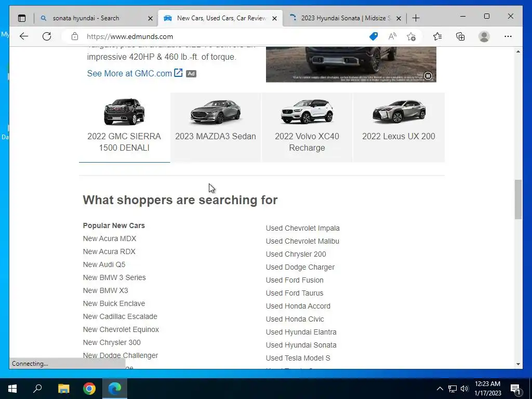Viewport: 532px width, 399px height.
Task: Close the sonata hyundai Search tab
Action: point(150,18)
